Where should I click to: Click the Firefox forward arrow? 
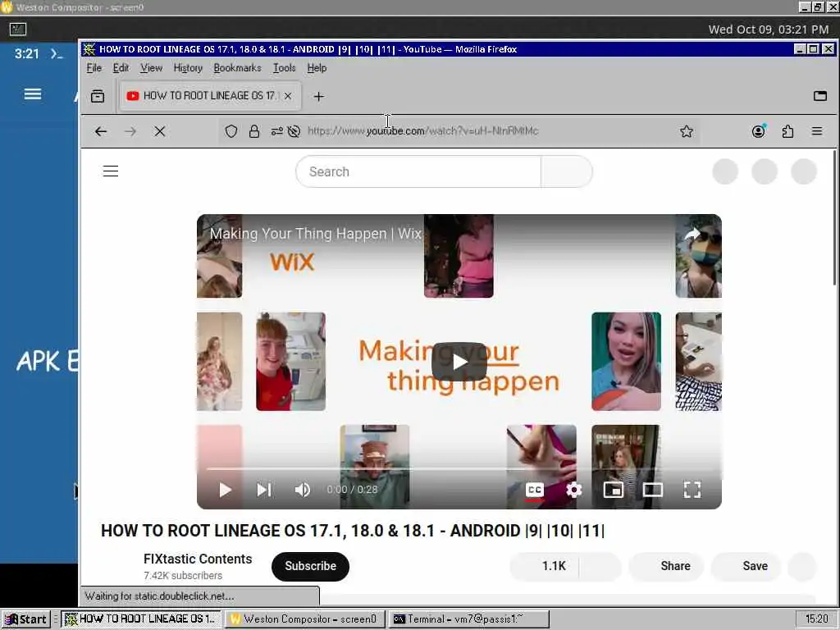(130, 131)
